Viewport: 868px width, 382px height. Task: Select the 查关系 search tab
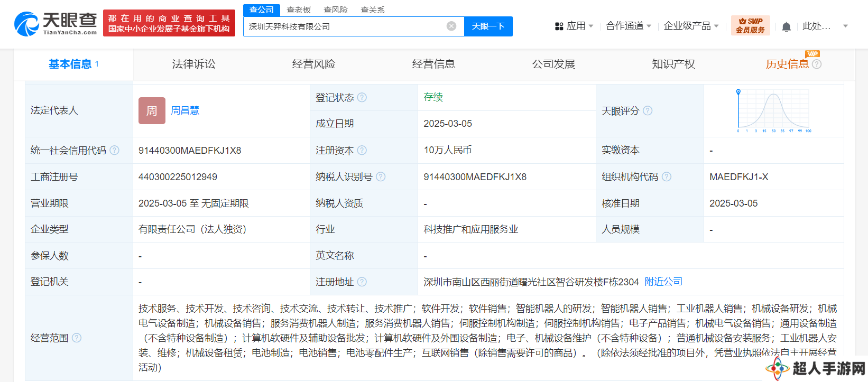(x=373, y=10)
